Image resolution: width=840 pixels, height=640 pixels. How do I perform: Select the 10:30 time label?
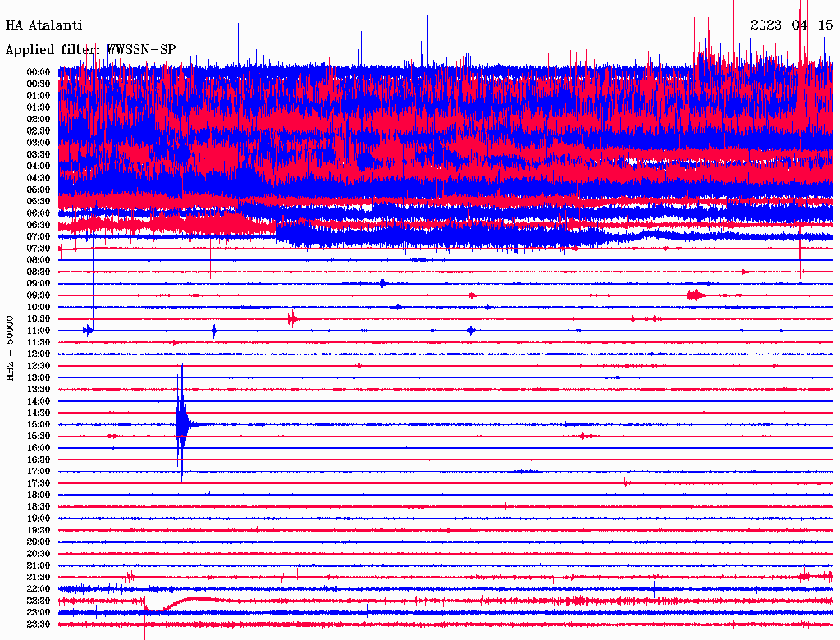(x=39, y=319)
